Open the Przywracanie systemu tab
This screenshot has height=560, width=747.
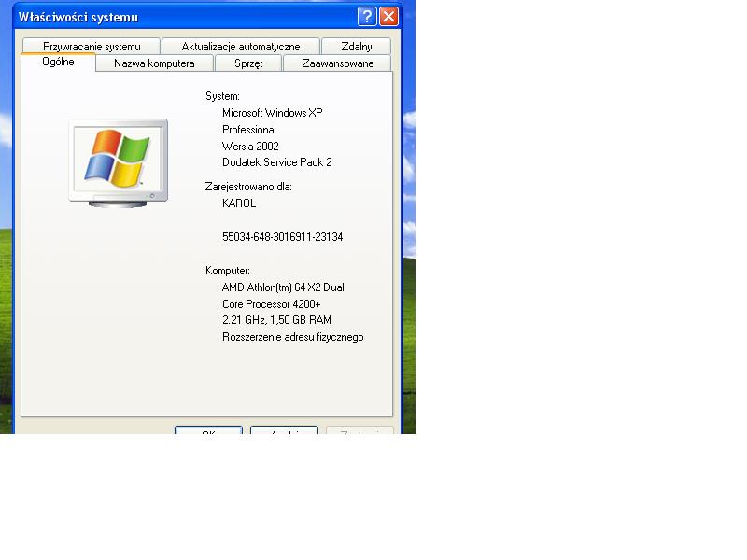click(x=92, y=46)
